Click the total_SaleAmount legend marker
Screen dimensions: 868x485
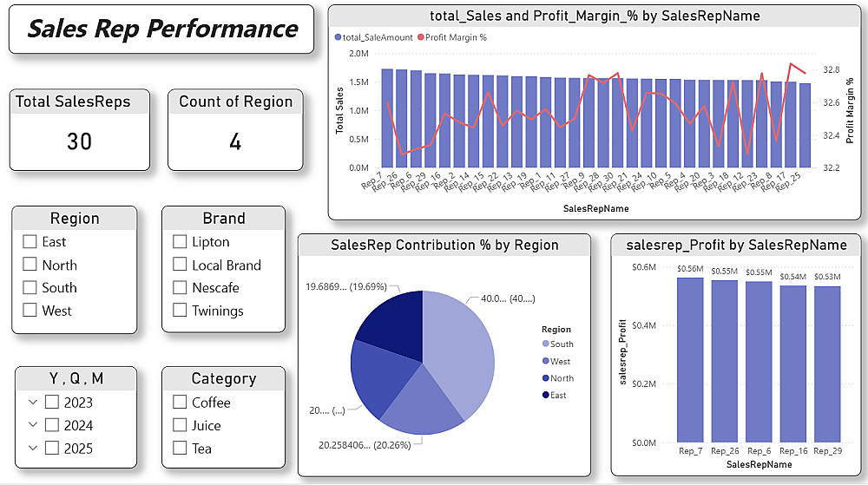(338, 37)
